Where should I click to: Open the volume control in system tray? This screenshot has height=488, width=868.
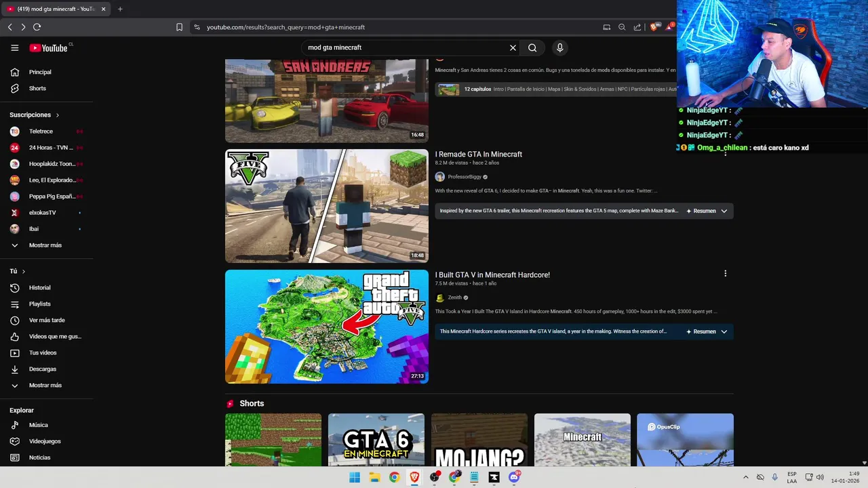(x=820, y=477)
